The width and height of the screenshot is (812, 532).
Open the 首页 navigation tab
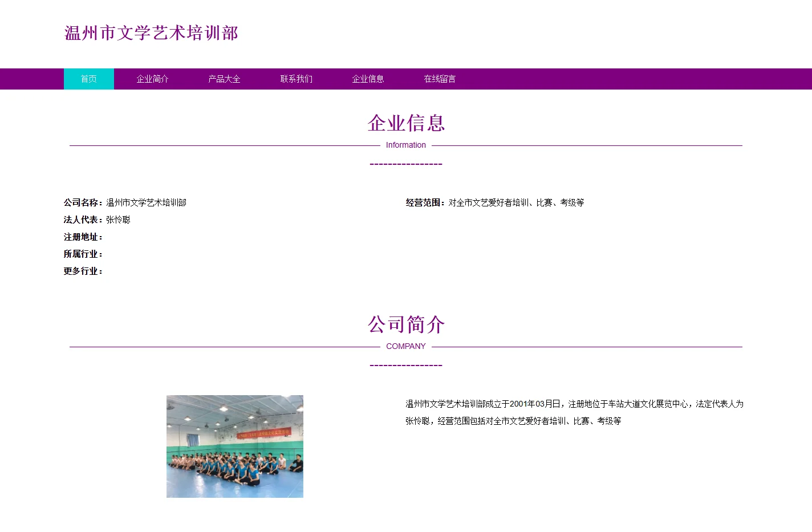coord(89,79)
